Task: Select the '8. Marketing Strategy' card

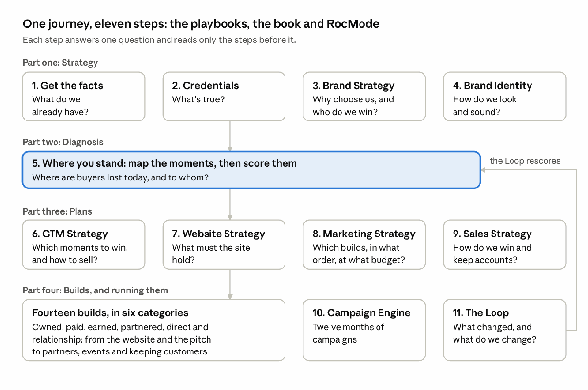Action: (x=364, y=245)
